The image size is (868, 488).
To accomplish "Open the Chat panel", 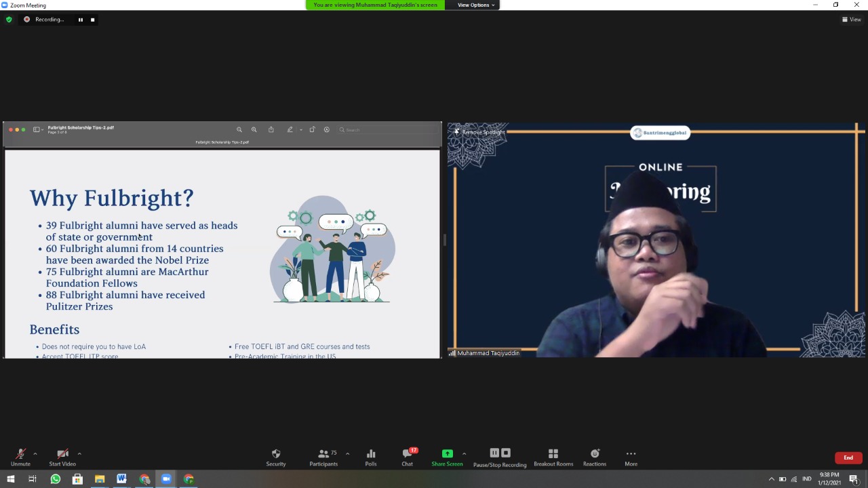I will coord(407,454).
